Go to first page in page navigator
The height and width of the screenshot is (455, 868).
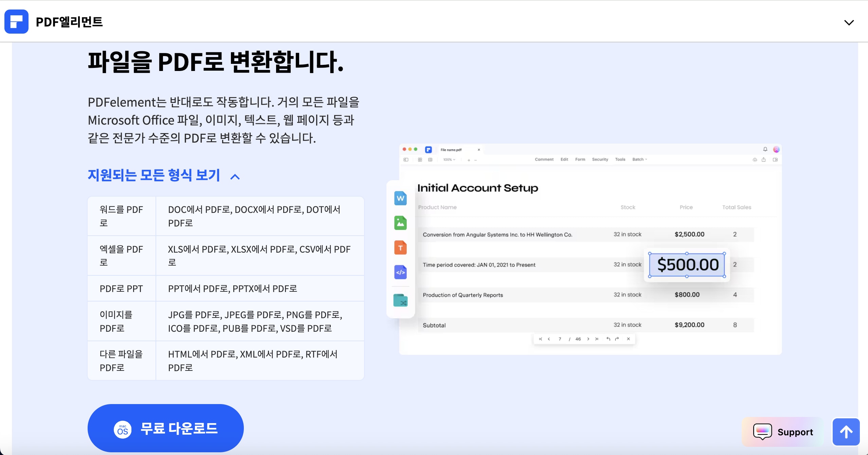tap(540, 339)
